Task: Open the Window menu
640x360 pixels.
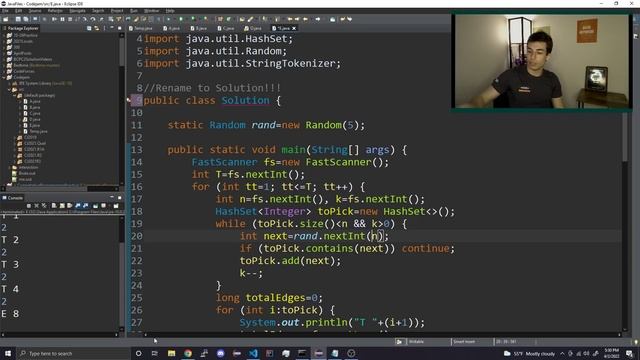Action: (151, 11)
